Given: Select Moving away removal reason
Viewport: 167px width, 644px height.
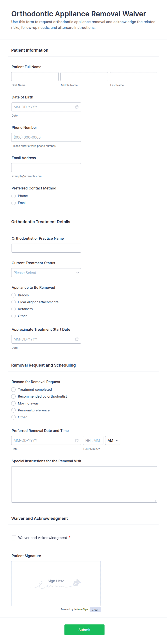Looking at the screenshot, I should 13,403.
